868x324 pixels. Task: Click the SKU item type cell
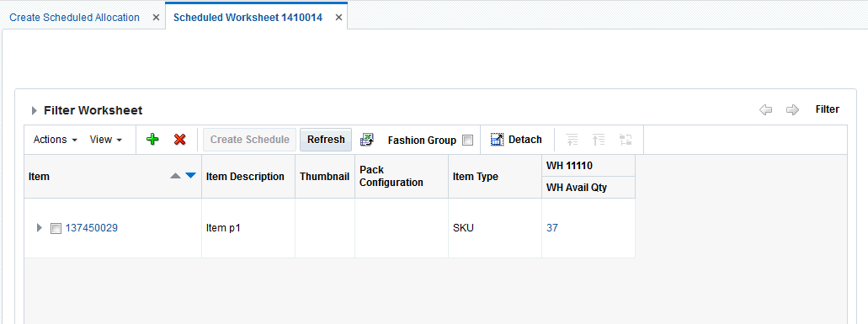pyautogui.click(x=495, y=228)
